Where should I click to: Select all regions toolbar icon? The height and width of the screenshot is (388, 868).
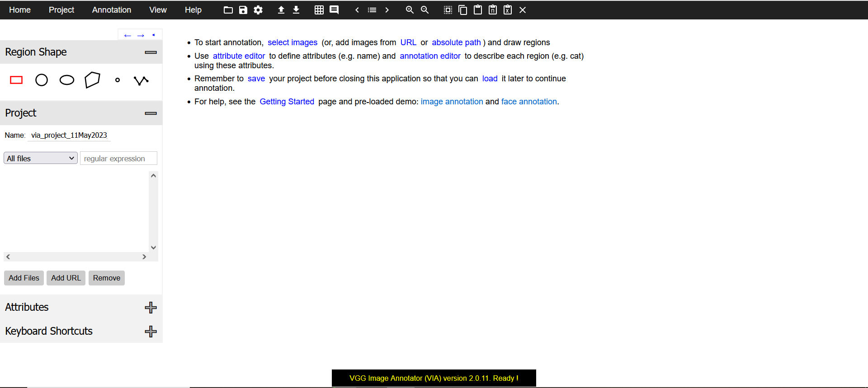[448, 10]
